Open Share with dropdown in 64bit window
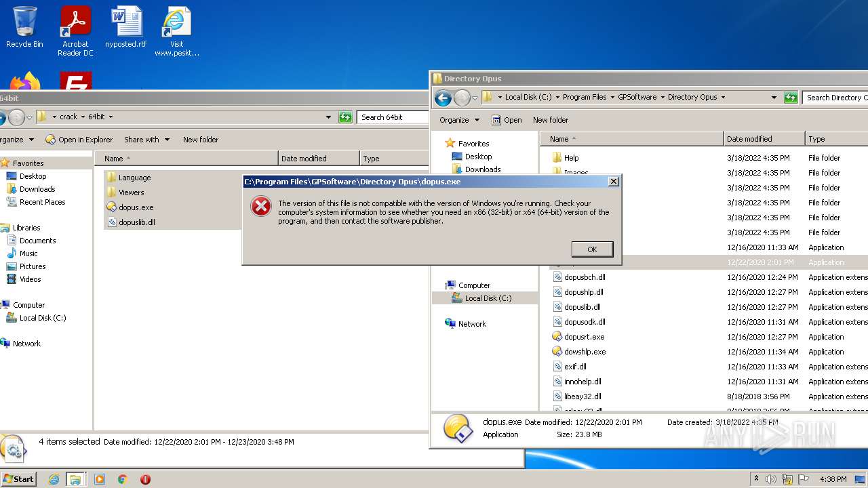This screenshot has width=868, height=488. tap(146, 140)
